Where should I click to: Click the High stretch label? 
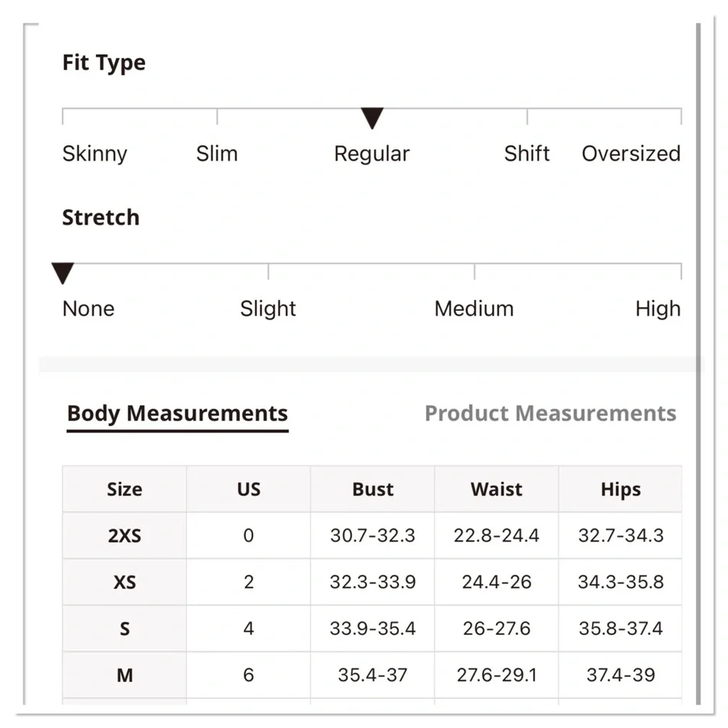click(x=658, y=309)
